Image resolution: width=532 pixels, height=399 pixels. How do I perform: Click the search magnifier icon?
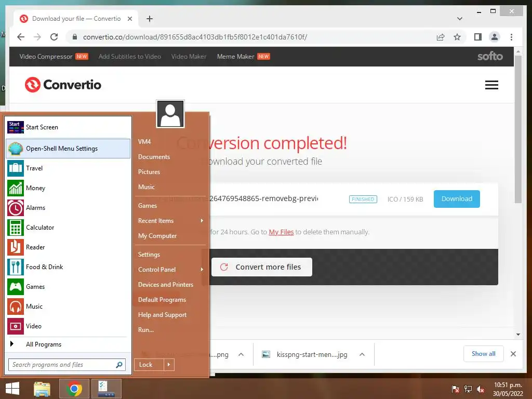(x=119, y=365)
